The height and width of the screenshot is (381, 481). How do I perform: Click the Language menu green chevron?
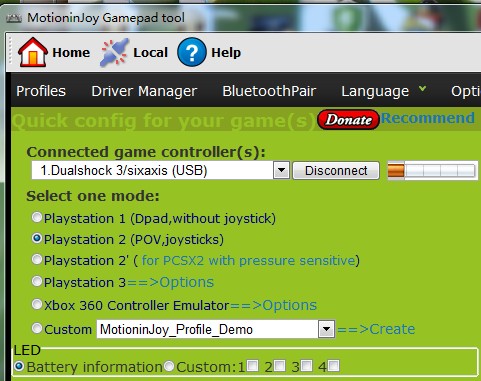422,89
